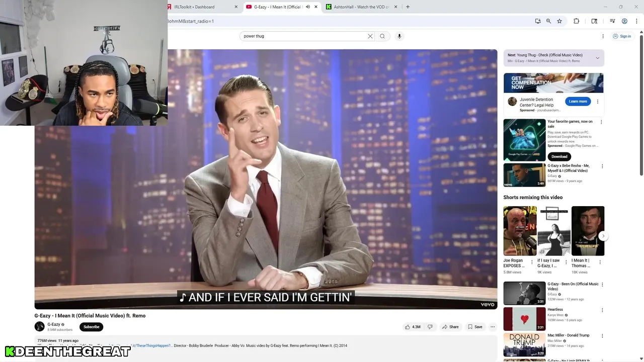Like the video with 4.3M likes
The height and width of the screenshot is (362, 644).
point(413,327)
